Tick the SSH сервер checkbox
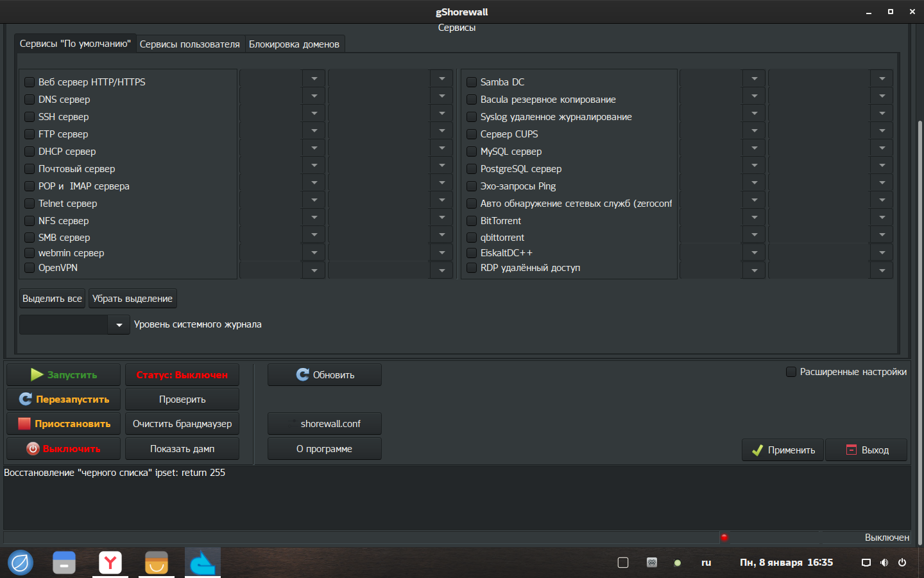Image resolution: width=924 pixels, height=578 pixels. 30,117
